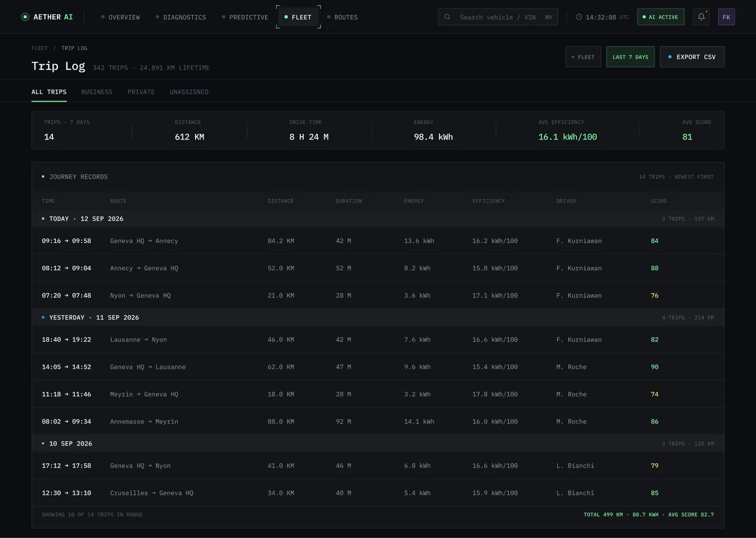The height and width of the screenshot is (538, 756).
Task: Select the Cruseilles → Geneva HQ trip
Action: click(x=378, y=493)
